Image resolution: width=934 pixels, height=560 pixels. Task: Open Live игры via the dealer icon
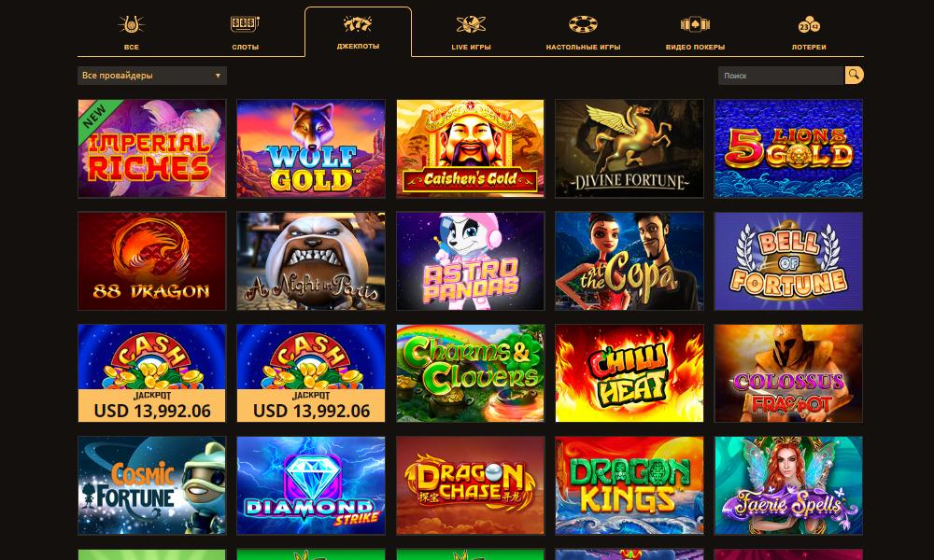point(471,24)
